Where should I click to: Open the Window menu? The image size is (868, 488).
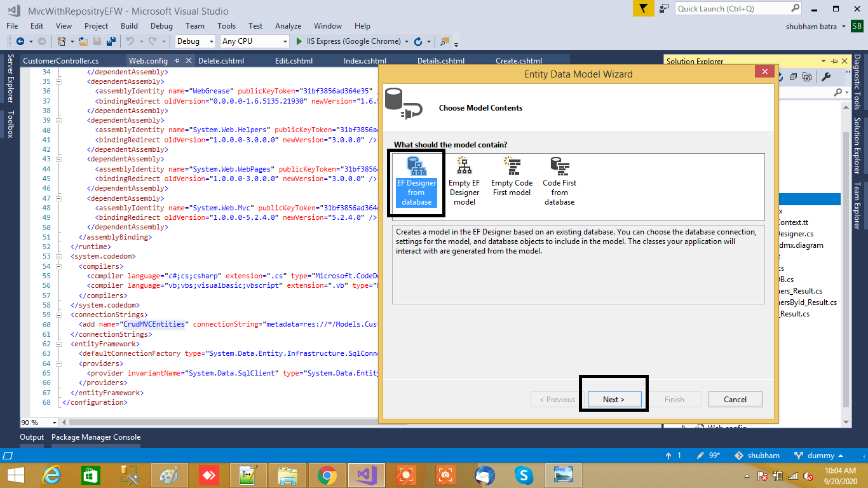pos(328,26)
